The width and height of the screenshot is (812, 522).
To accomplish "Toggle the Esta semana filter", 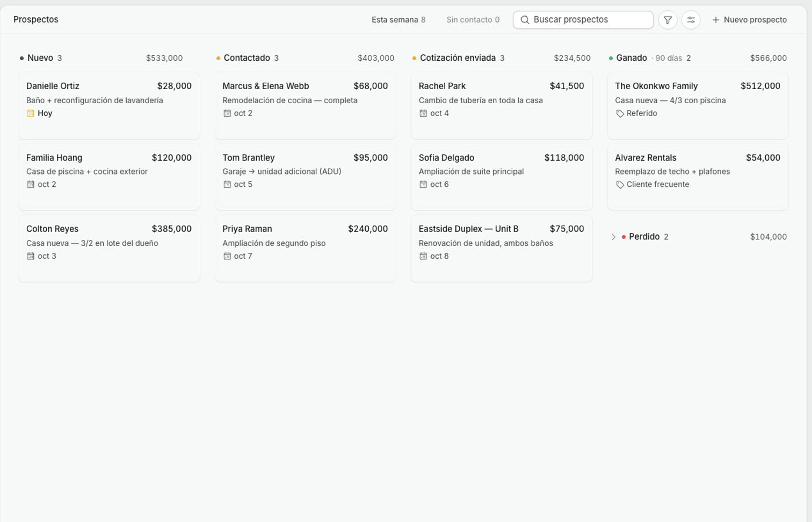I will [x=398, y=20].
